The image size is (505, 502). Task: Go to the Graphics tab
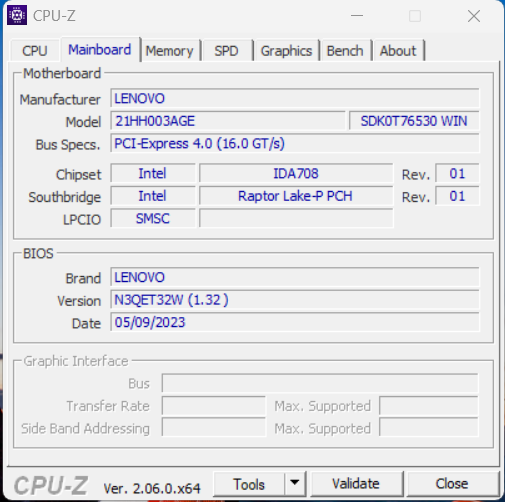tap(286, 51)
